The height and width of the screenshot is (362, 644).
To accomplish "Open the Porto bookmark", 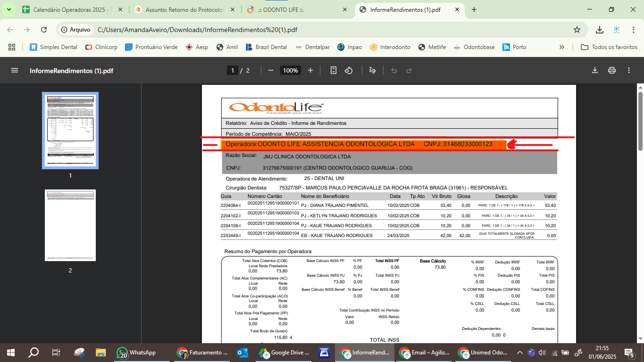I will (x=514, y=47).
